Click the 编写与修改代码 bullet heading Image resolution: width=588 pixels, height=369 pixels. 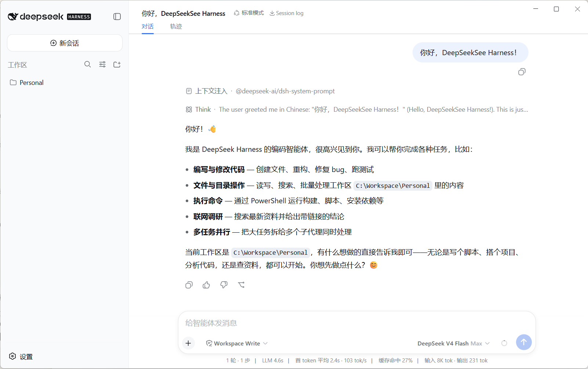pos(219,169)
